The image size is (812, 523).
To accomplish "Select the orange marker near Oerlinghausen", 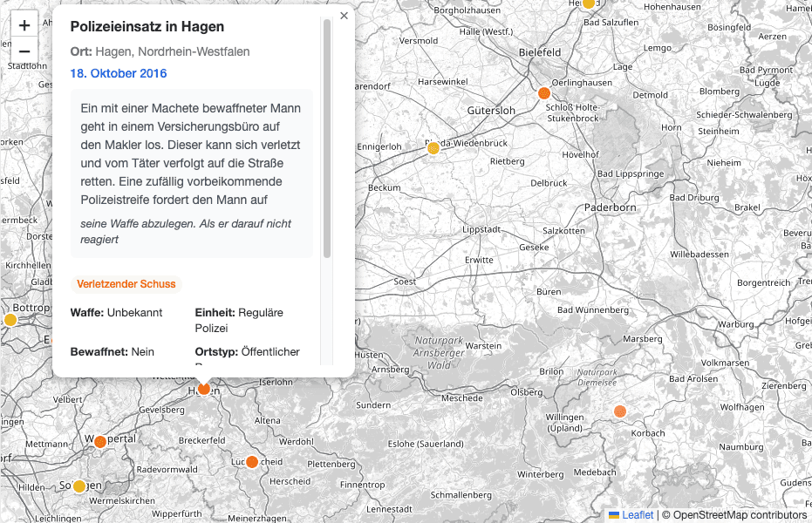I will point(544,91).
